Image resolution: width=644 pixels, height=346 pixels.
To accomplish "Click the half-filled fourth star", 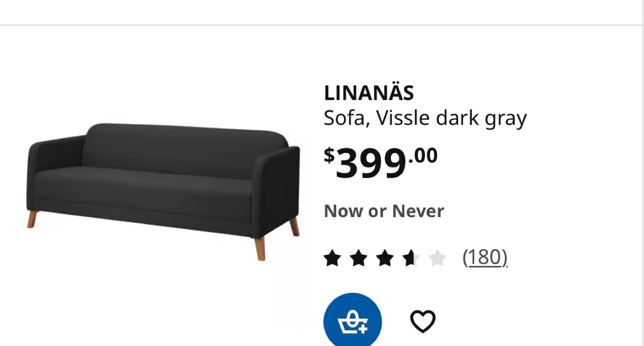I will [x=411, y=258].
